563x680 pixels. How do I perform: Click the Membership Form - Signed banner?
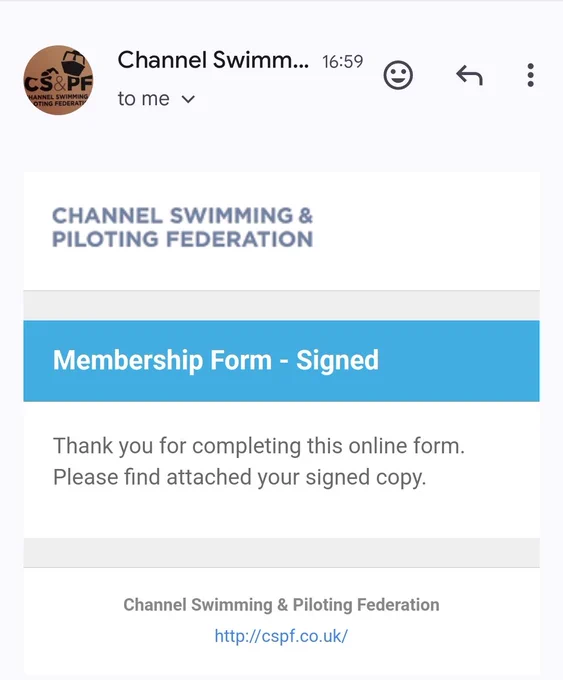282,361
